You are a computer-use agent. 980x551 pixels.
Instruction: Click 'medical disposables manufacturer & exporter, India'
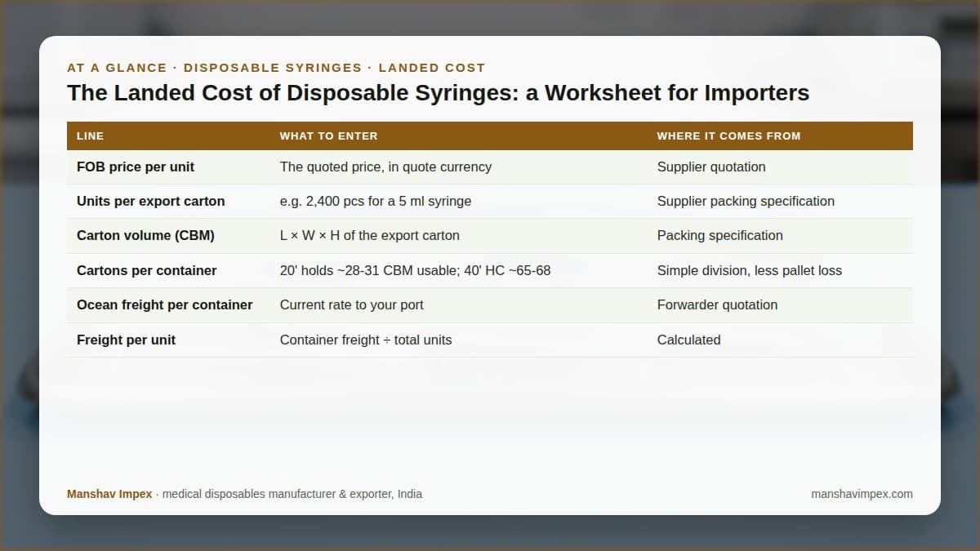(292, 494)
